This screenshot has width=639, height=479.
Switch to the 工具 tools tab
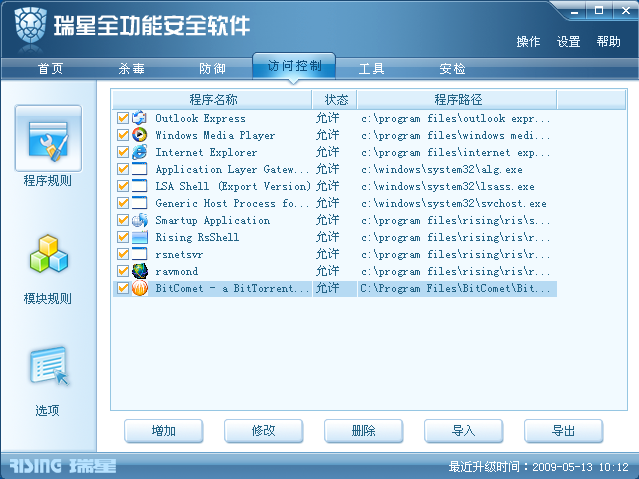[371, 68]
